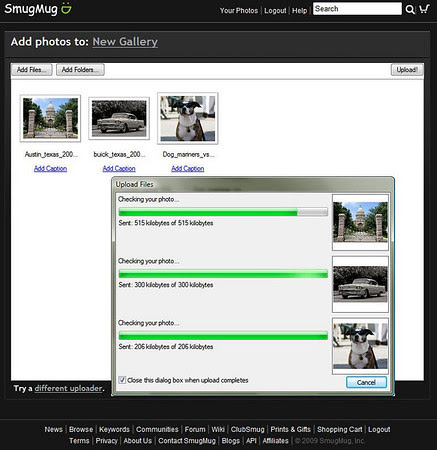Click Logout in the footer
This screenshot has width=437, height=450.
379,429
